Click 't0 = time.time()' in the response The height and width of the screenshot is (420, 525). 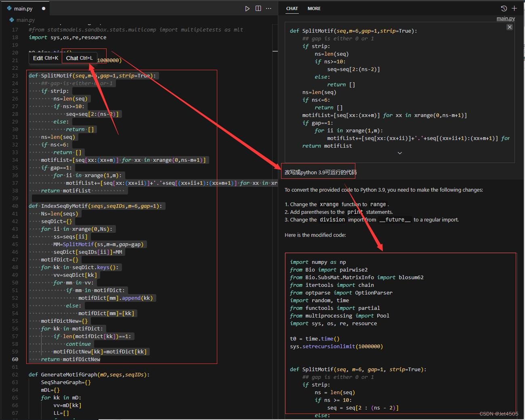[315, 339]
